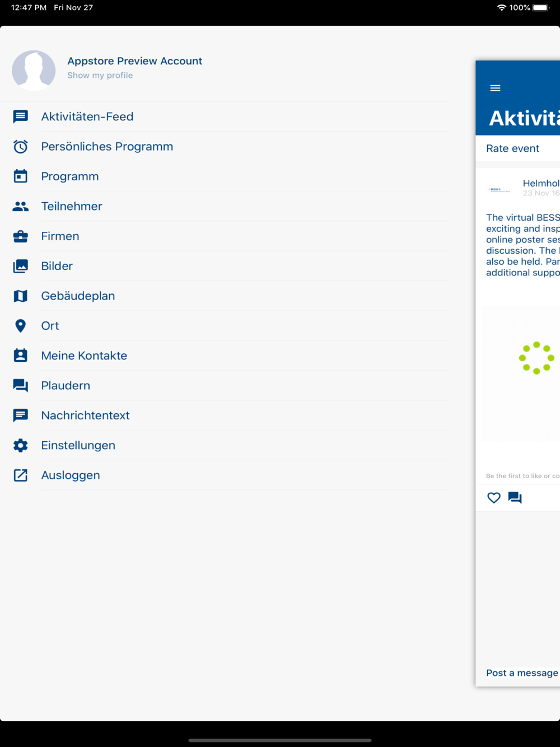
Task: Click Post a message field
Action: [x=522, y=673]
